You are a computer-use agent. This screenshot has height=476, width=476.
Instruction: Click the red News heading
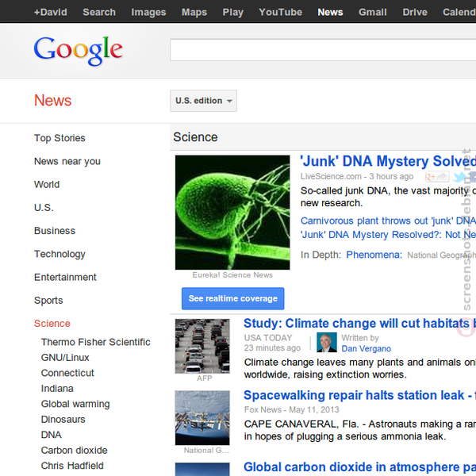pos(53,101)
